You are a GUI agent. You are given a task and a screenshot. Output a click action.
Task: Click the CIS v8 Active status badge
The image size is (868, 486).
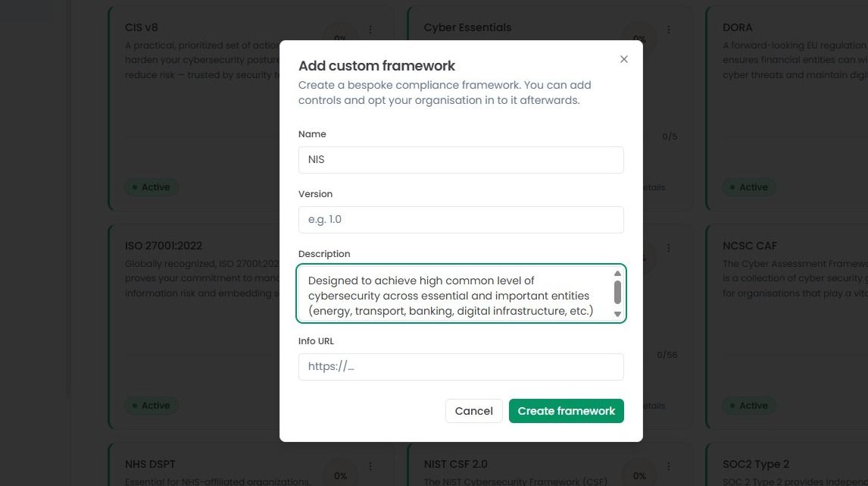(151, 187)
